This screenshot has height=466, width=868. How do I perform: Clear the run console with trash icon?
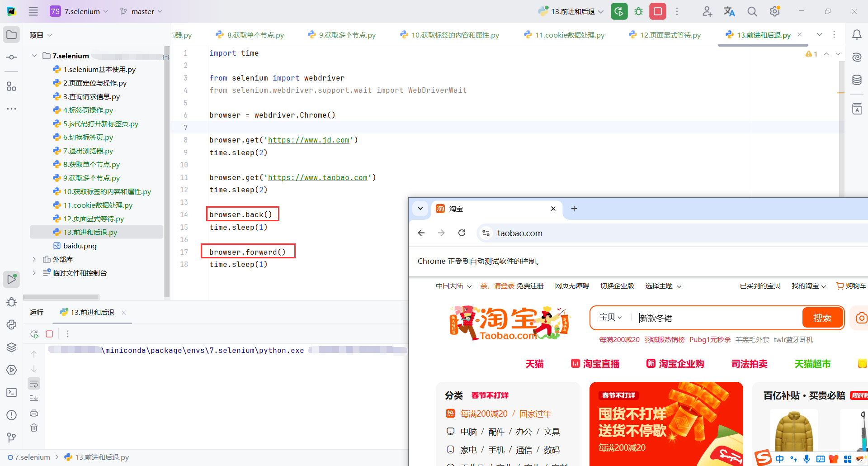coord(34,428)
